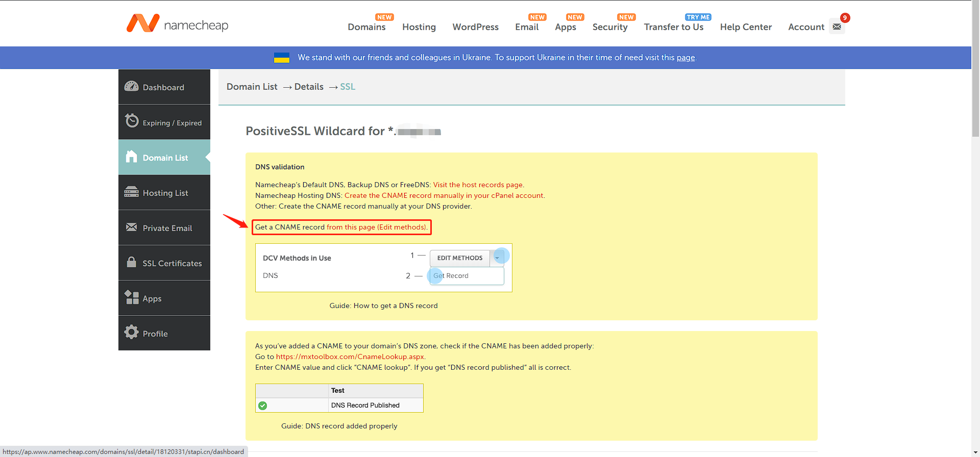Viewport: 980px width, 457px height.
Task: Open the Email menu
Action: coord(527,27)
